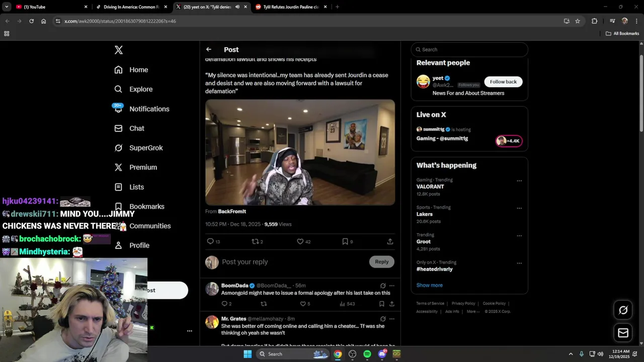
Task: Open the BackFromIt source link
Action: tap(232, 212)
